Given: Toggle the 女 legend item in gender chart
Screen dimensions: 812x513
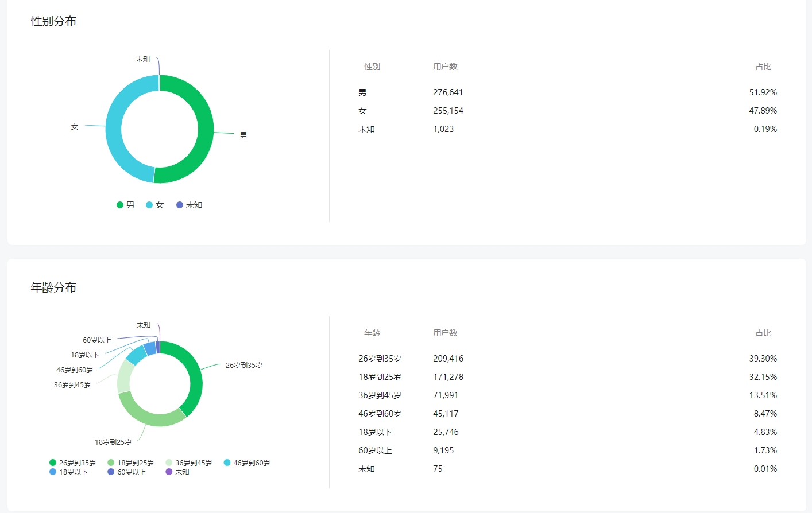Looking at the screenshot, I should (154, 205).
